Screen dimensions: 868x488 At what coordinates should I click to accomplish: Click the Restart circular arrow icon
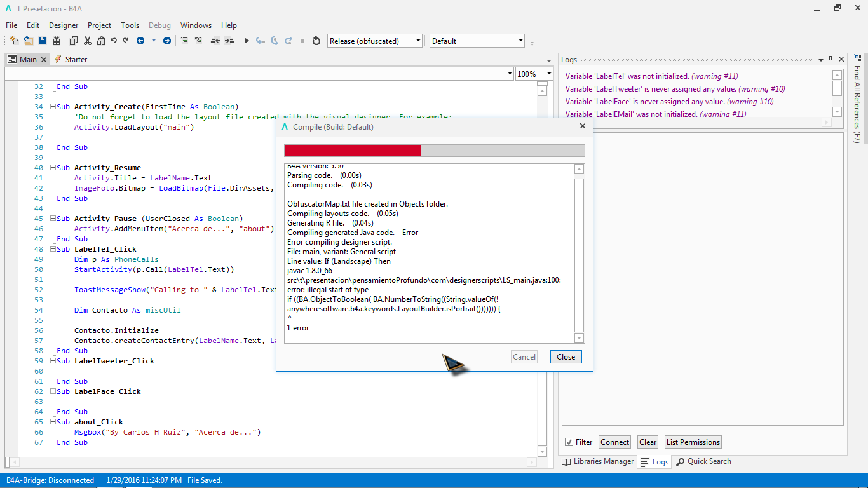click(x=316, y=41)
